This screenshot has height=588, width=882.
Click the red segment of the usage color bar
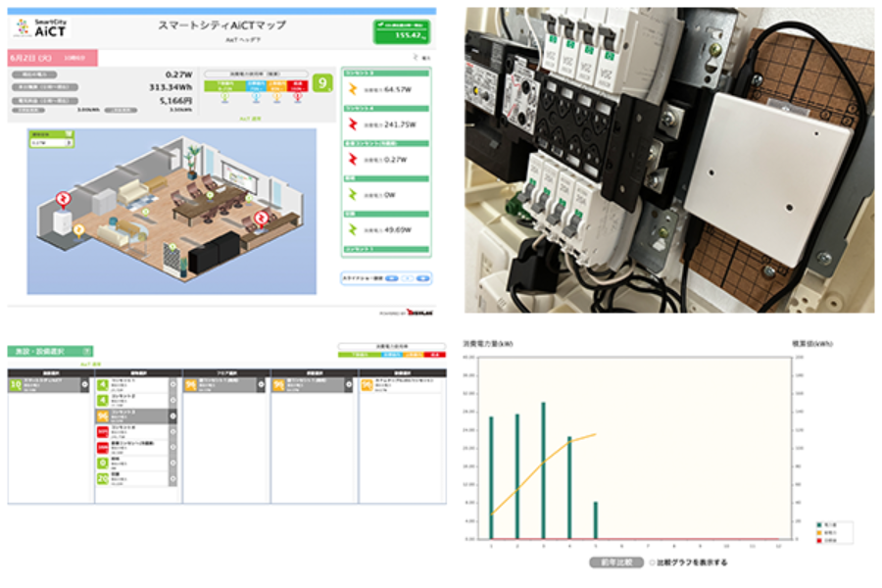297,86
